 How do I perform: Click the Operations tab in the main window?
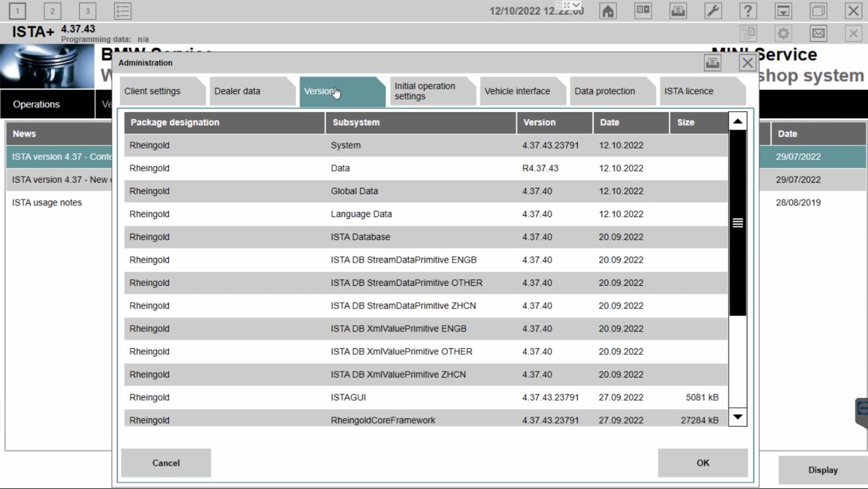(x=47, y=104)
